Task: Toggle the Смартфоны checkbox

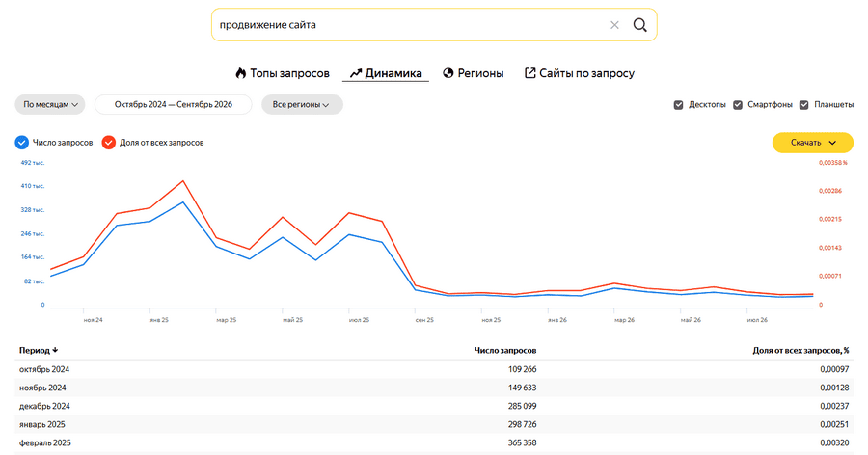Action: click(738, 105)
